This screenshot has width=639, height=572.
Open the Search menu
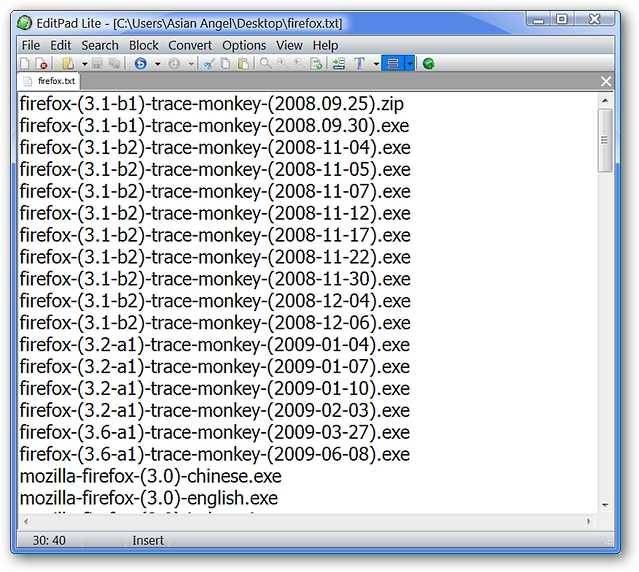tap(100, 45)
